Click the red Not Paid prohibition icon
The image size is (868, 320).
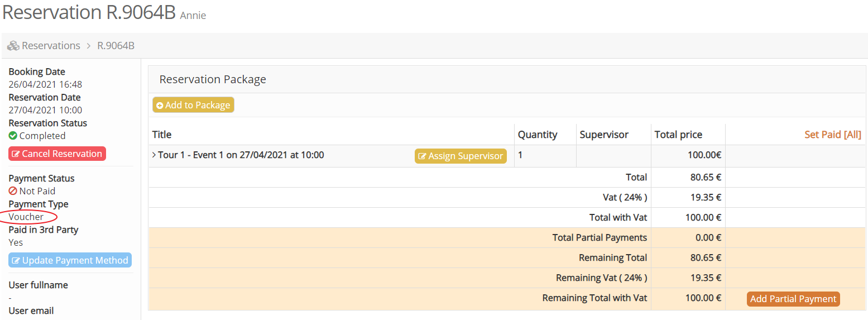tap(13, 191)
